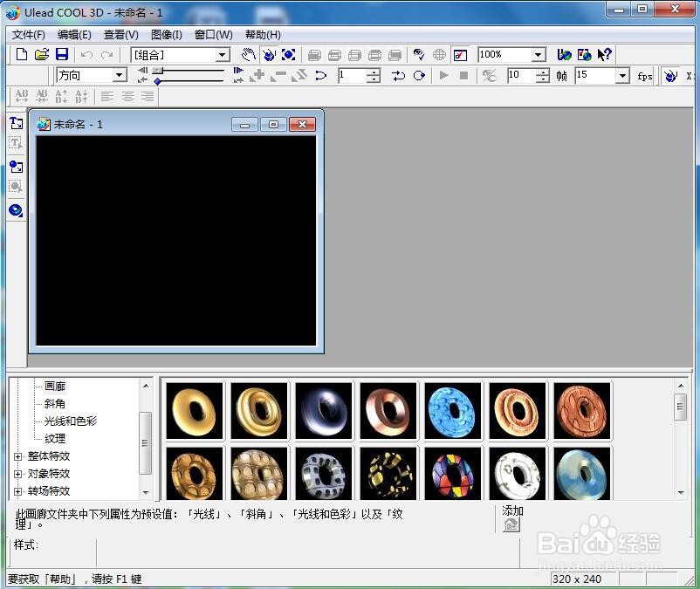
Task: Click the wireframe globe icon
Action: (x=439, y=55)
